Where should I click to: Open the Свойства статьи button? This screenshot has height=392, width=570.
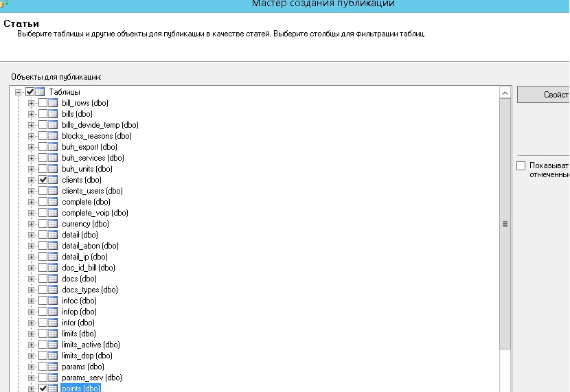click(543, 95)
